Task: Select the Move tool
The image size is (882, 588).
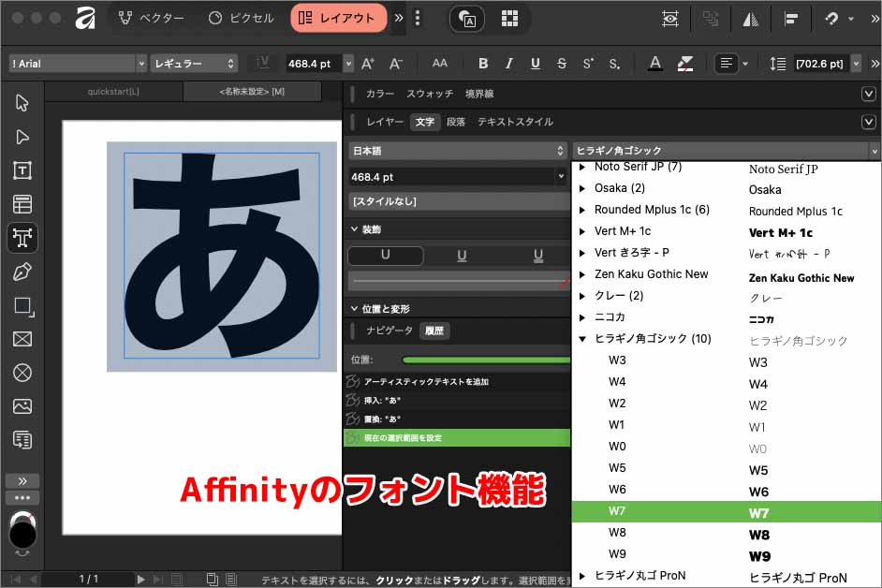Action: point(22,103)
